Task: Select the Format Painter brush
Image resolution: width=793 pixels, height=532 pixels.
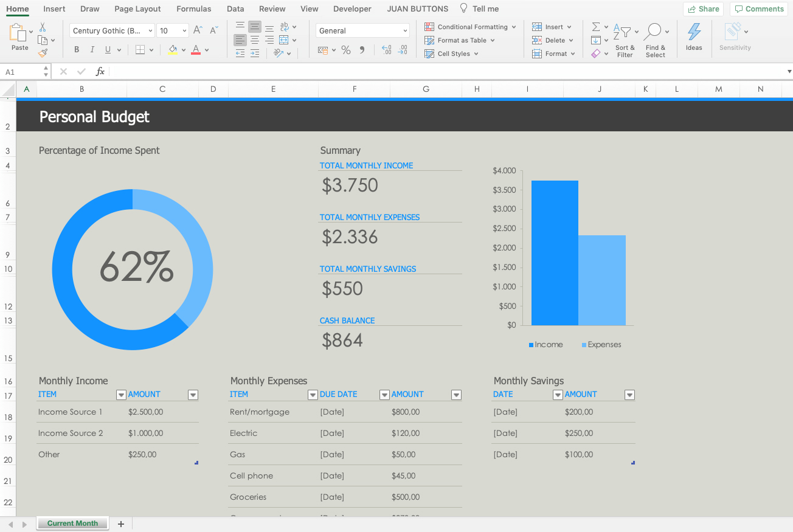Action: tap(43, 53)
